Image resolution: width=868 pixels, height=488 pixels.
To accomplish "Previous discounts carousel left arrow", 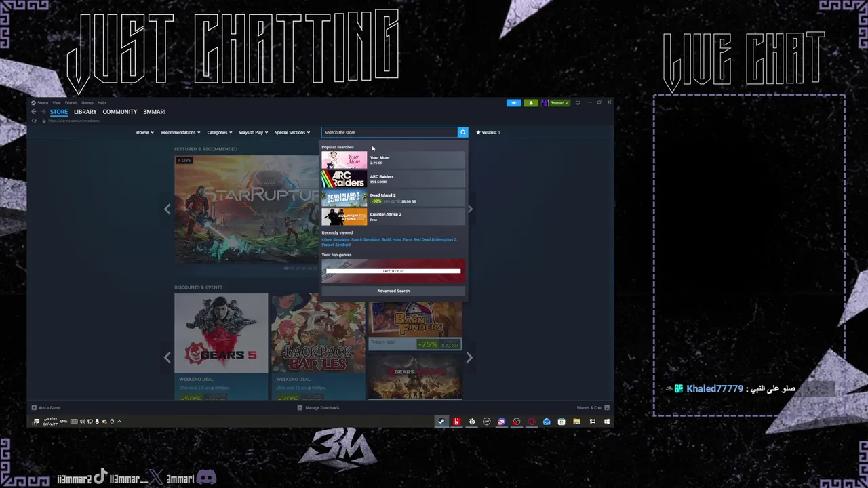I will [x=167, y=357].
